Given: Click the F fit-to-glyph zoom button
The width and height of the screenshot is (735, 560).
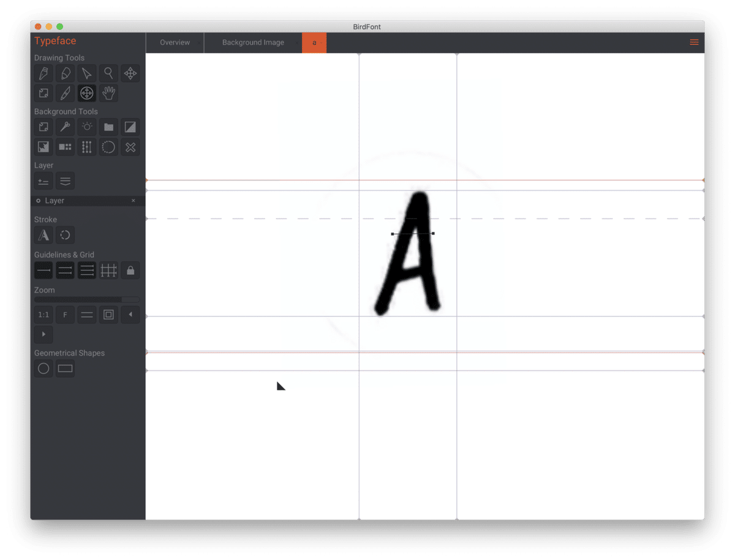Looking at the screenshot, I should (65, 315).
